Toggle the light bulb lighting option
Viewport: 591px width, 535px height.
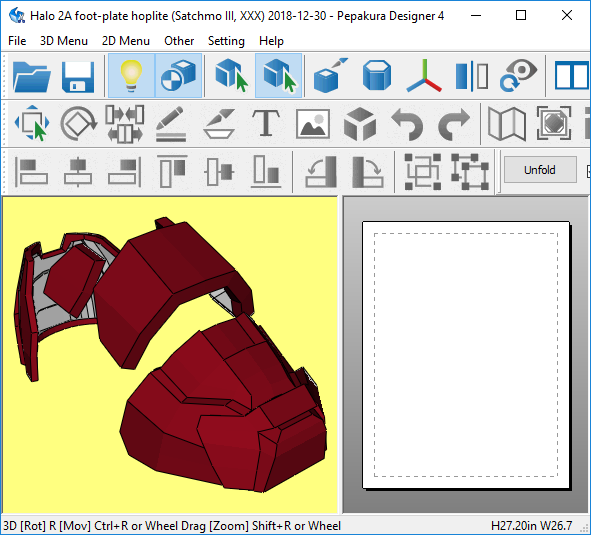(x=131, y=76)
